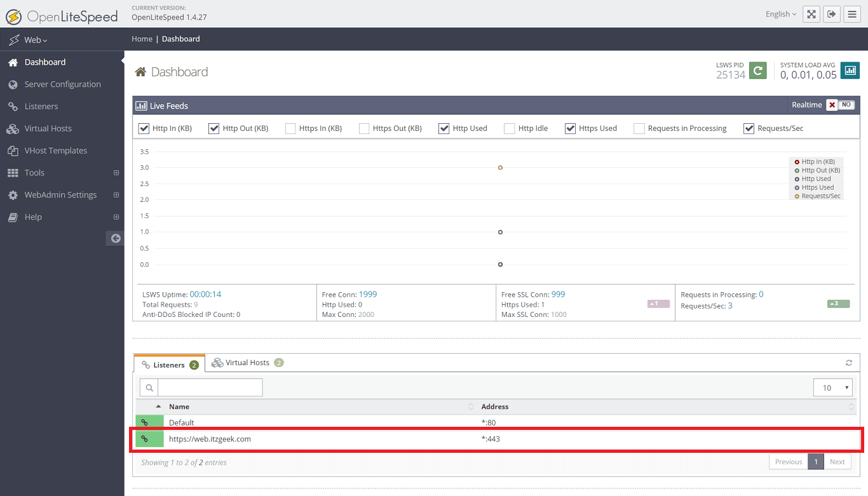Uncheck the Http Used checkbox
Image resolution: width=868 pixels, height=496 pixels.
444,128
